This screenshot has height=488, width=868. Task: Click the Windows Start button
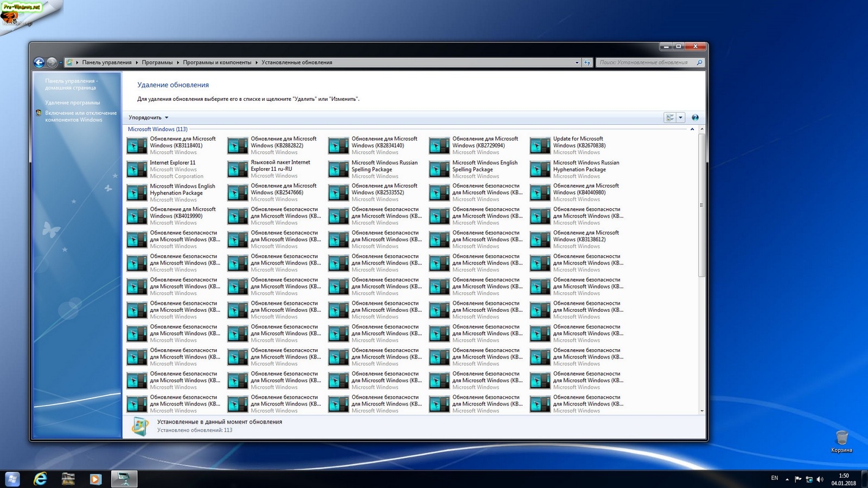[12, 479]
